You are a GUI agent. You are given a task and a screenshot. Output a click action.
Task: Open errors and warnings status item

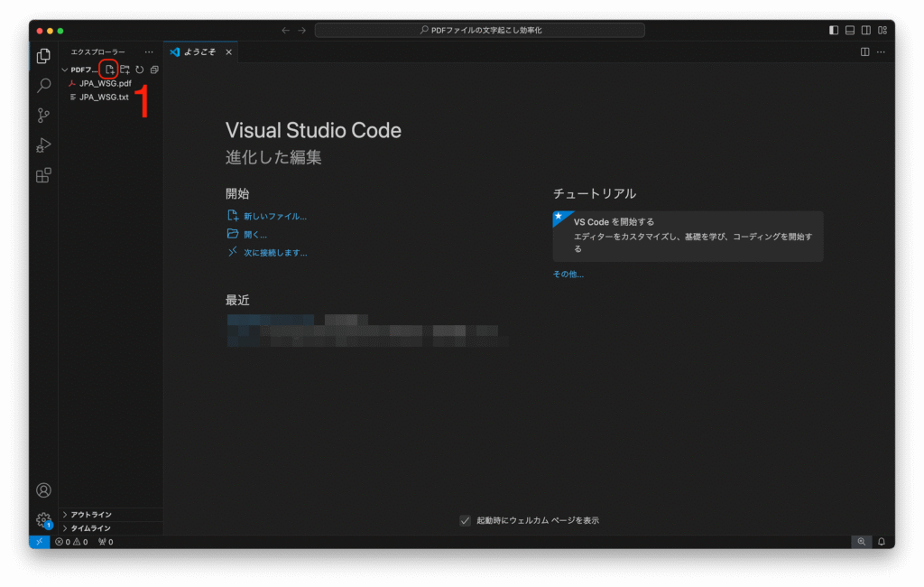(x=71, y=542)
